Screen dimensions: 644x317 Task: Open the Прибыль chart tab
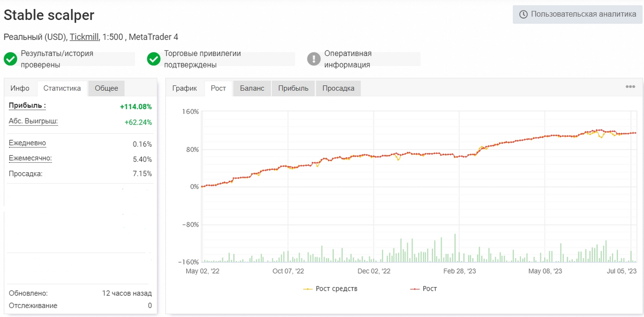coord(293,88)
